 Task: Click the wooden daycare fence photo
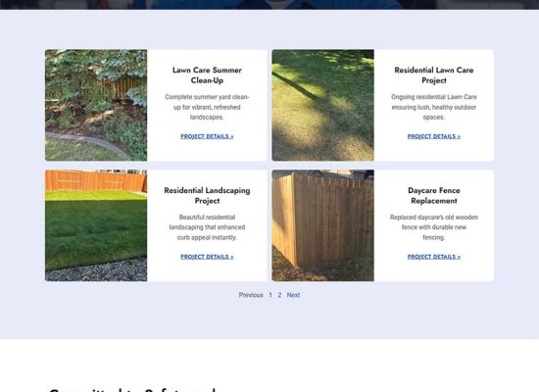tap(322, 225)
